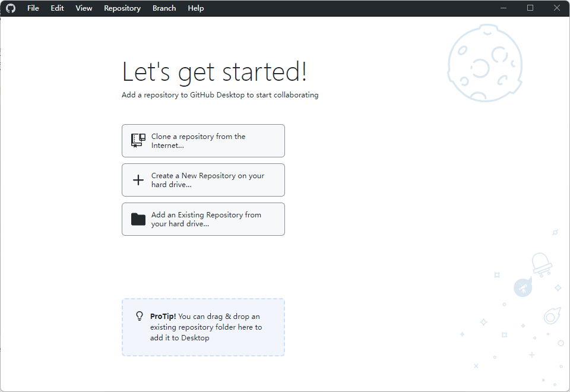Open the Edit menu
Screen dimensions: 570x392
[x=57, y=8]
